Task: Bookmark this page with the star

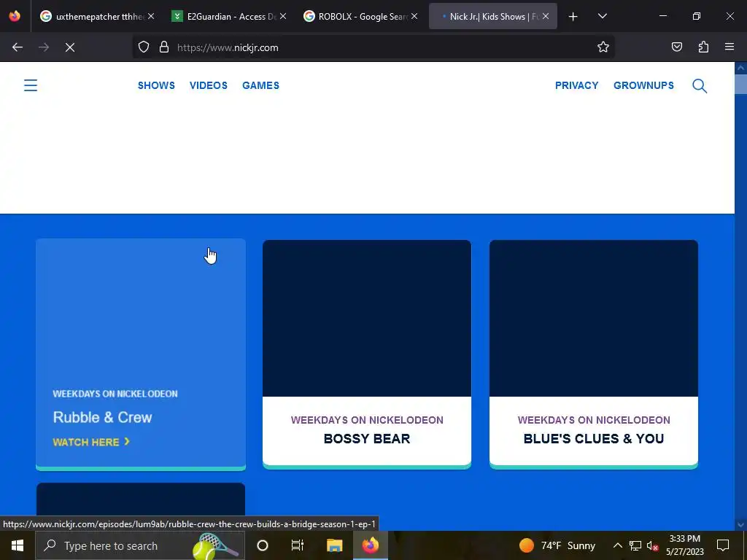Action: [x=603, y=47]
